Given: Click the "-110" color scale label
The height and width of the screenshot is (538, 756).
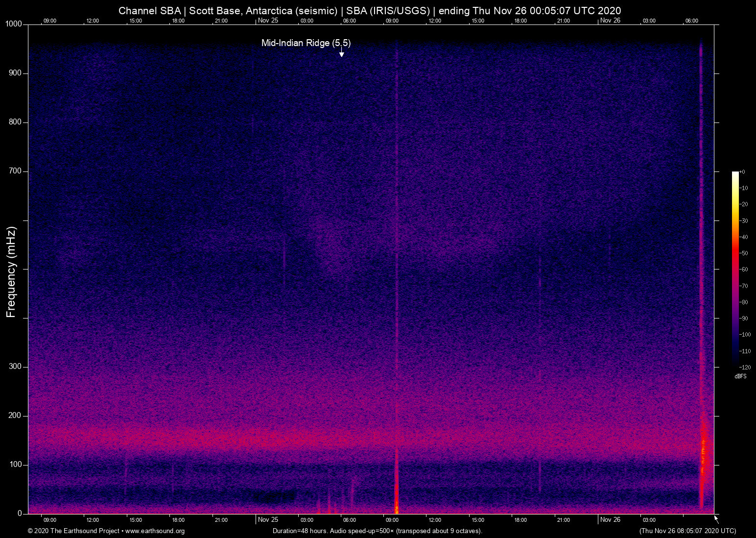Looking at the screenshot, I should (x=745, y=351).
